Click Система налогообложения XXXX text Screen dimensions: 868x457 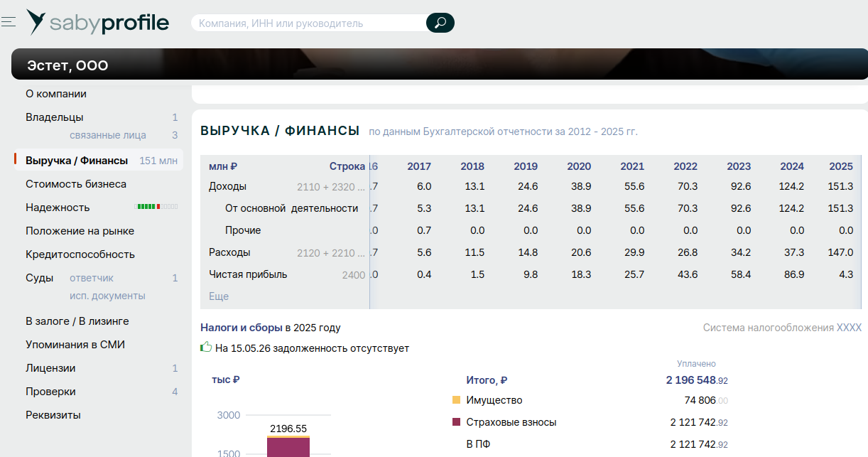click(782, 328)
